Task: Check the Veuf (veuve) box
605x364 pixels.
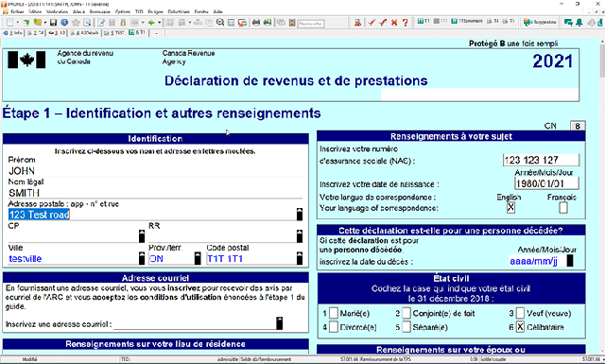Action: tap(520, 313)
